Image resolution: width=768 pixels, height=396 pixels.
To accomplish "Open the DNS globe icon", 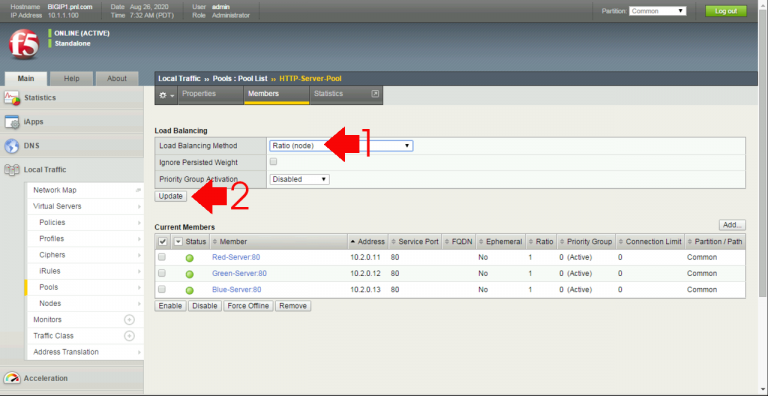I will [x=12, y=146].
